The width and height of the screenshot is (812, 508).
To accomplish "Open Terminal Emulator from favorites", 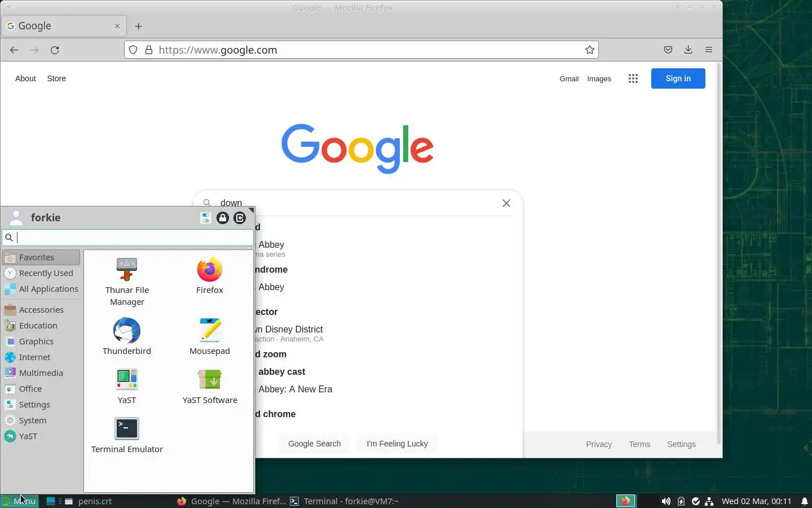I will point(127,435).
